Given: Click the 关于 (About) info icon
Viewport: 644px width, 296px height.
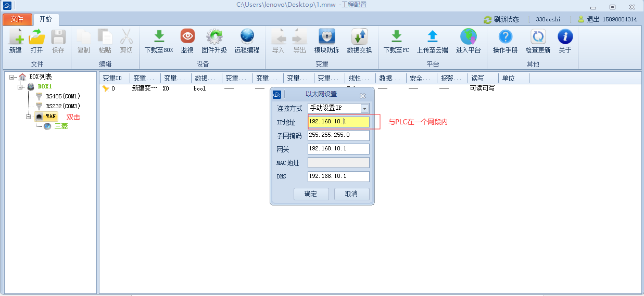Looking at the screenshot, I should 565,37.
